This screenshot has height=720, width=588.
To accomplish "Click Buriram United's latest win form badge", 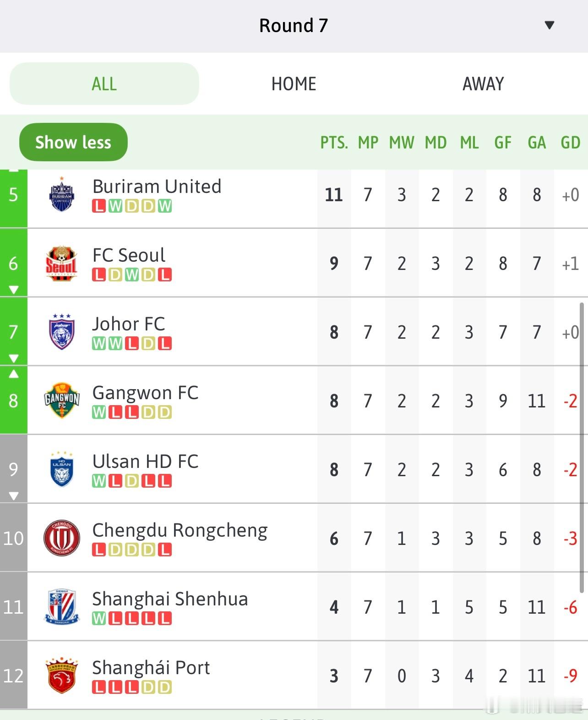I will pos(165,206).
